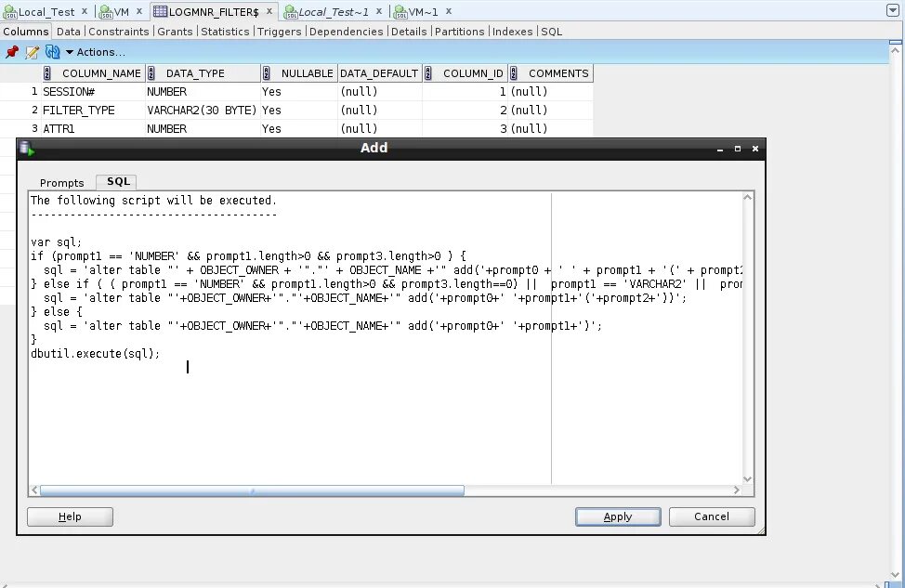Click the script area scroll-down arrow

coord(747,479)
